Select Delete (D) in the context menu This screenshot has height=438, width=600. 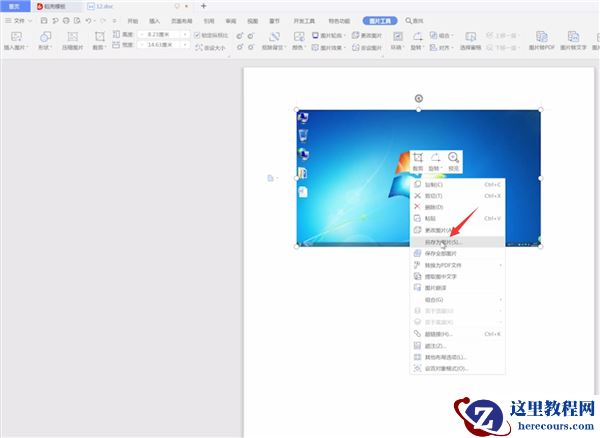458,207
